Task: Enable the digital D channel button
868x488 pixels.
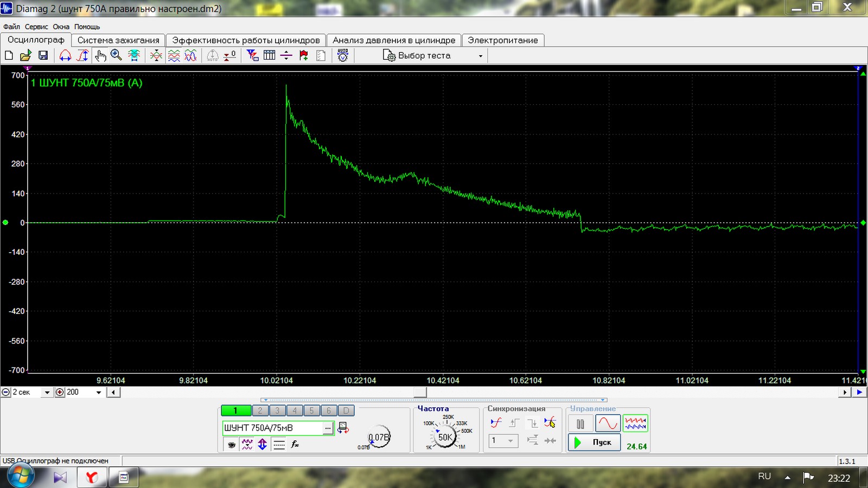Action: pos(346,410)
